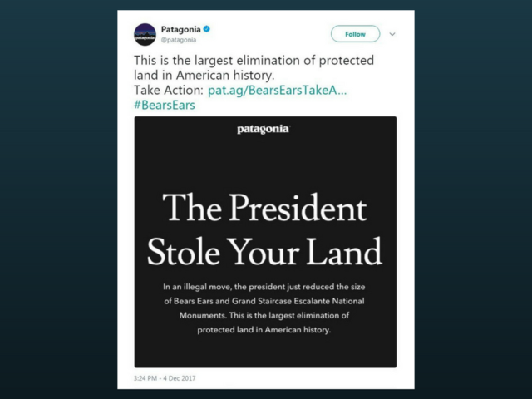Viewport: 532px width, 399px height.
Task: Open the pat.ag/BearsEarsTakeA... link
Action: [x=278, y=90]
